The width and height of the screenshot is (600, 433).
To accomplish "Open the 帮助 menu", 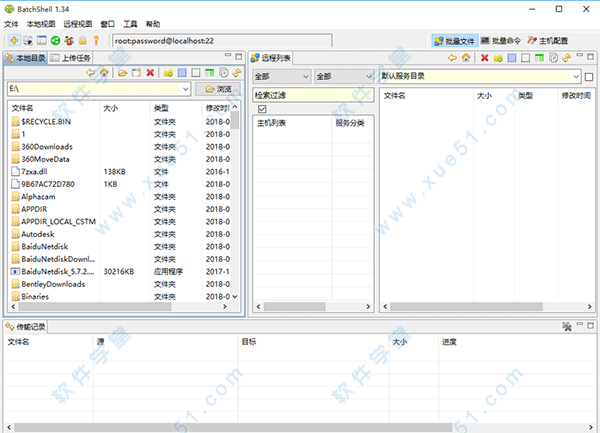I will pos(153,24).
